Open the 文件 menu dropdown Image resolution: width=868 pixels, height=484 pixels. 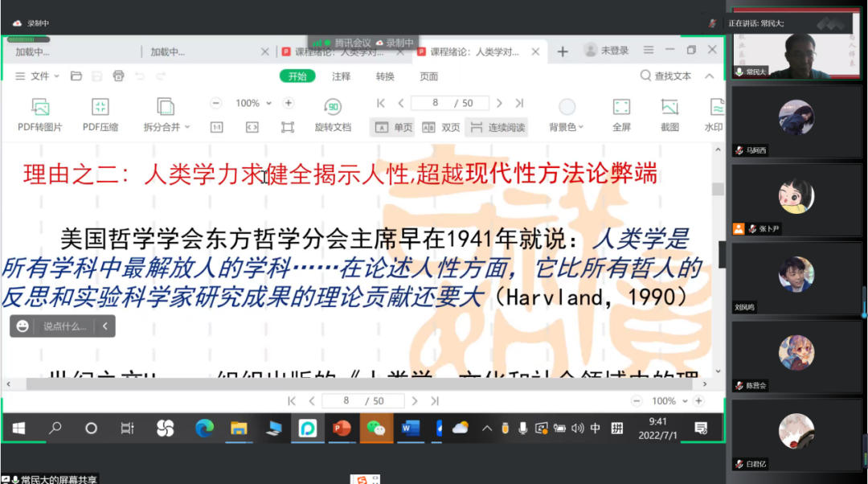click(39, 76)
